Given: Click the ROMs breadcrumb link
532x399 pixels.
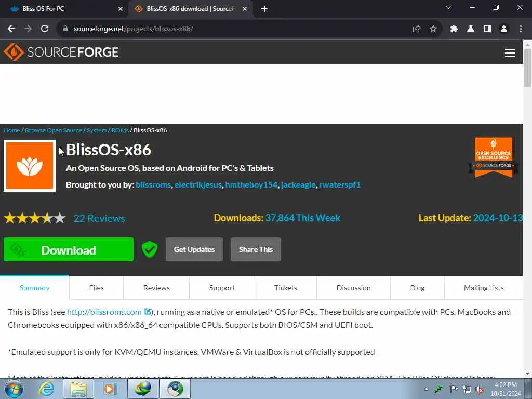Looking at the screenshot, I should (x=120, y=130).
